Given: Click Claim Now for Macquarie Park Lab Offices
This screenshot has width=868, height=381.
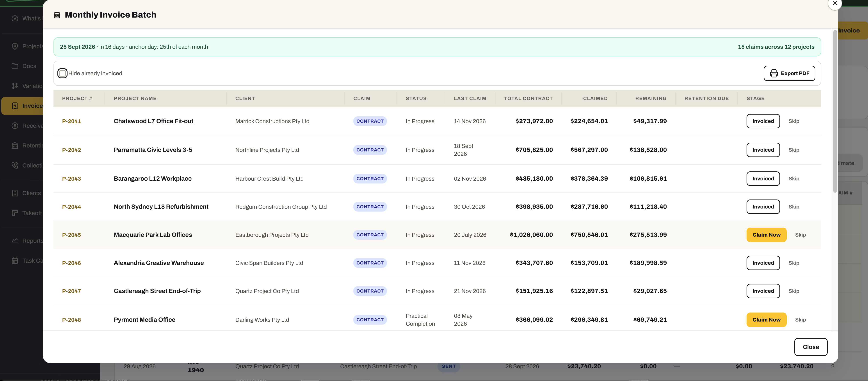Looking at the screenshot, I should pos(766,235).
